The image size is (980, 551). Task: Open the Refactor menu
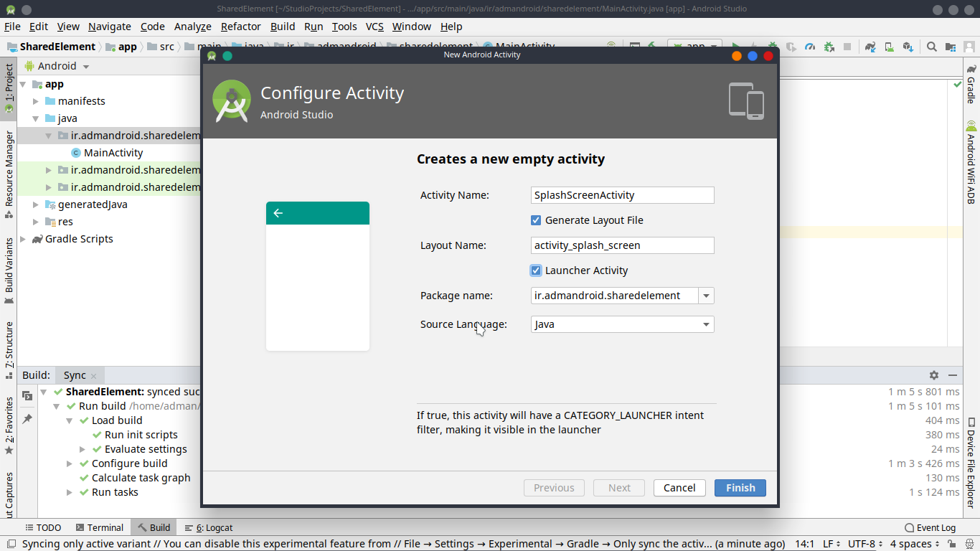click(x=241, y=27)
